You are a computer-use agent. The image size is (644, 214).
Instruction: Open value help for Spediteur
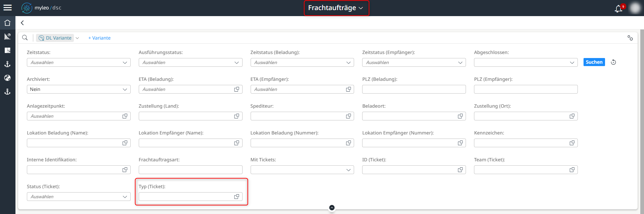coord(348,116)
